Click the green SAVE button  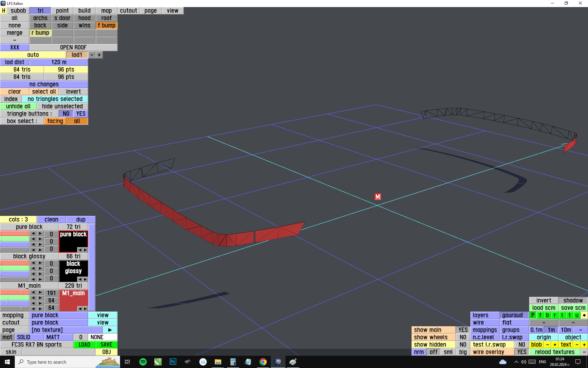(106, 345)
